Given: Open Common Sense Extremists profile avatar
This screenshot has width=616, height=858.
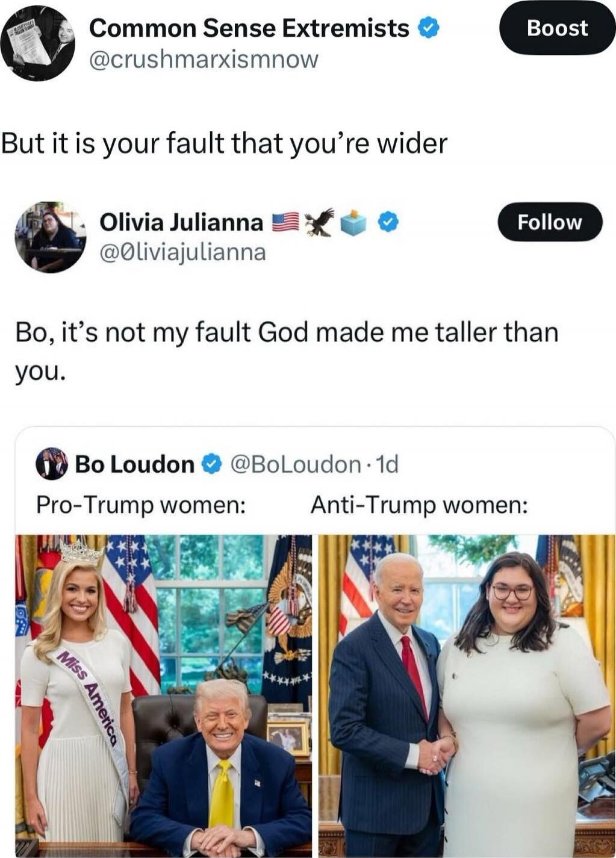Looking at the screenshot, I should pyautogui.click(x=37, y=45).
